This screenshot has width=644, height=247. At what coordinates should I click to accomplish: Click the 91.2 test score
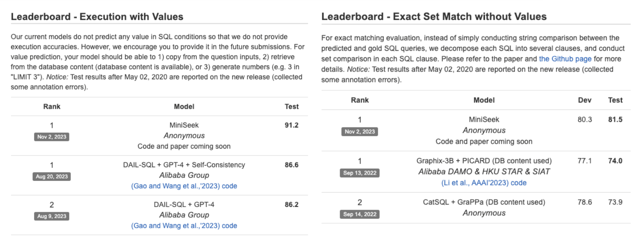pos(291,125)
